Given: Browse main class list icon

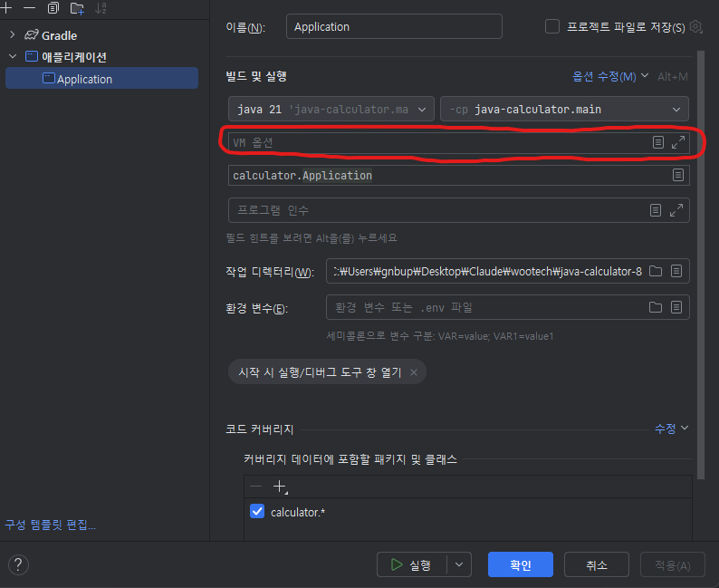Looking at the screenshot, I should [x=678, y=175].
